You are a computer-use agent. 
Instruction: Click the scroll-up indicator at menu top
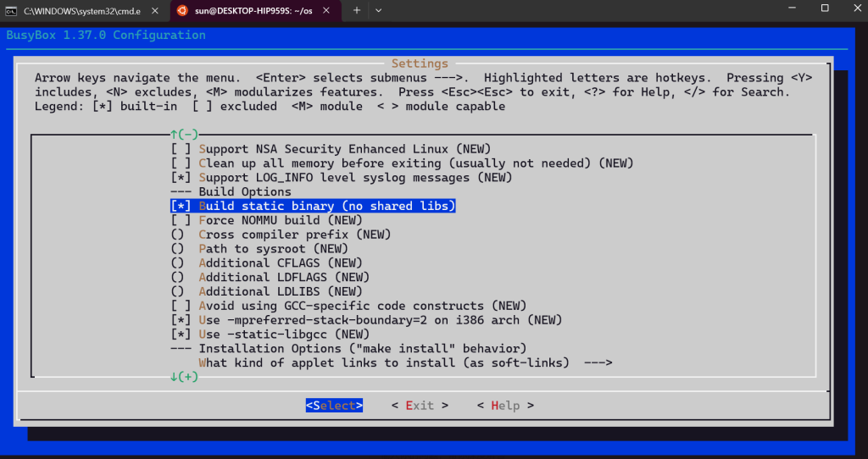(x=184, y=134)
